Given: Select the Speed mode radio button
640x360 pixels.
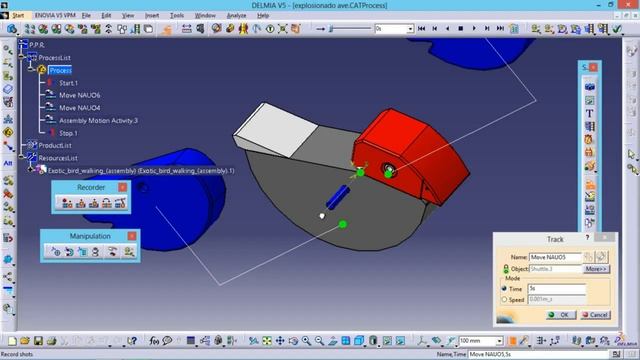Looking at the screenshot, I should click(x=504, y=299).
